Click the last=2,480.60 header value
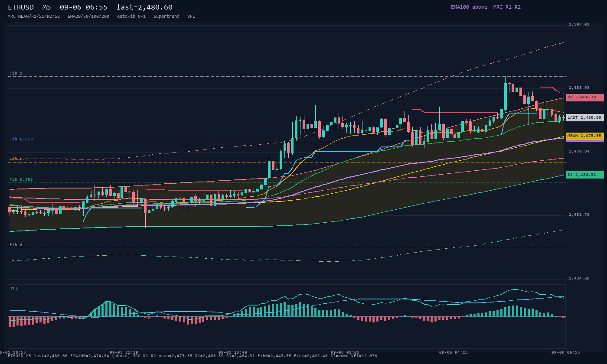Screen dimensions: 607x364 point(144,7)
